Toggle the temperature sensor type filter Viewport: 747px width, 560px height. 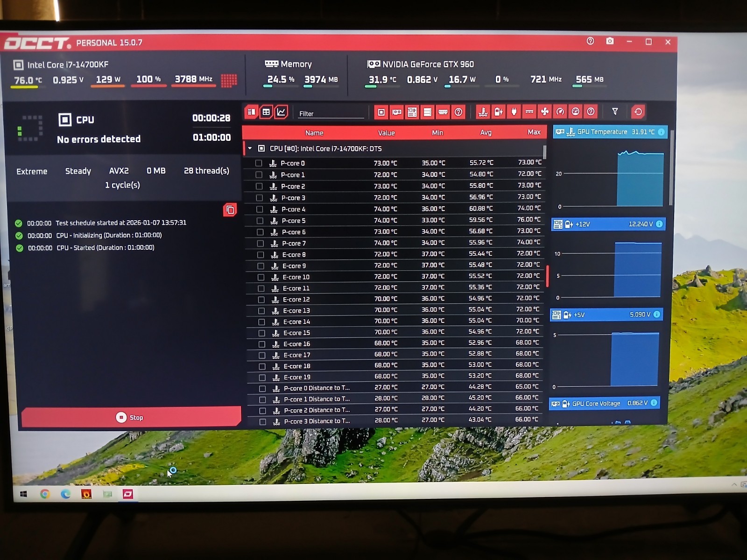click(483, 112)
